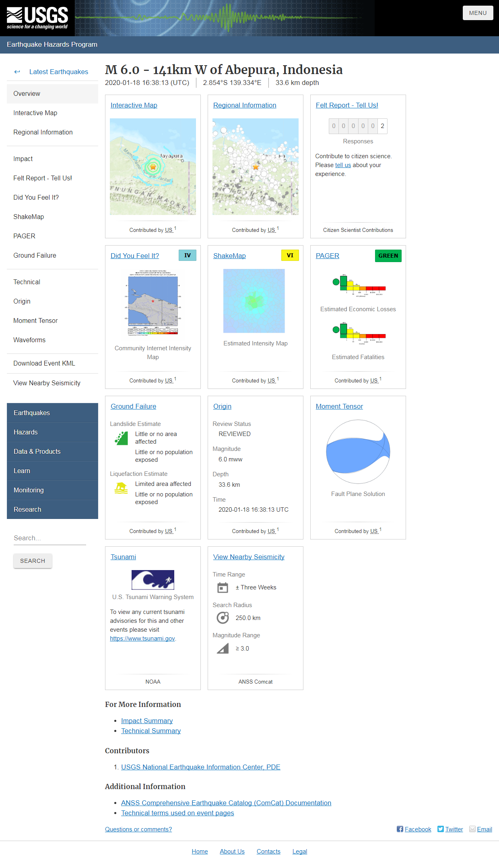Click the search radius target icon
The width and height of the screenshot is (499, 868).
[223, 618]
